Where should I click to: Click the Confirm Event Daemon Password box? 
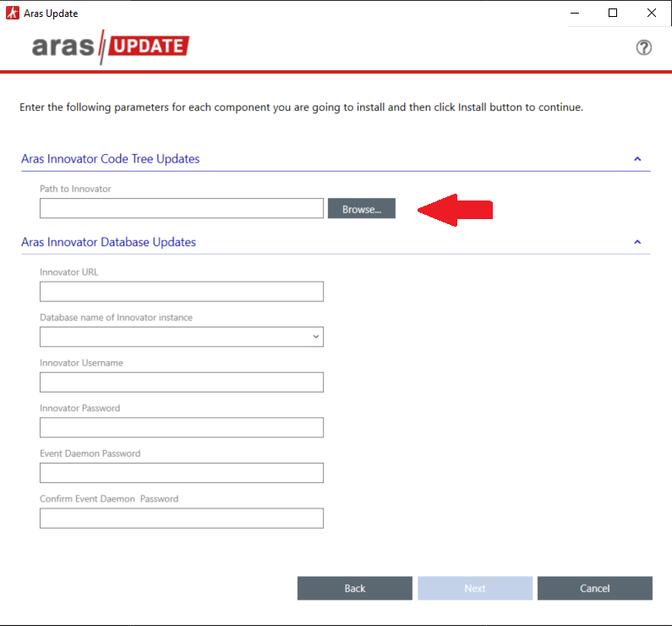tap(181, 518)
